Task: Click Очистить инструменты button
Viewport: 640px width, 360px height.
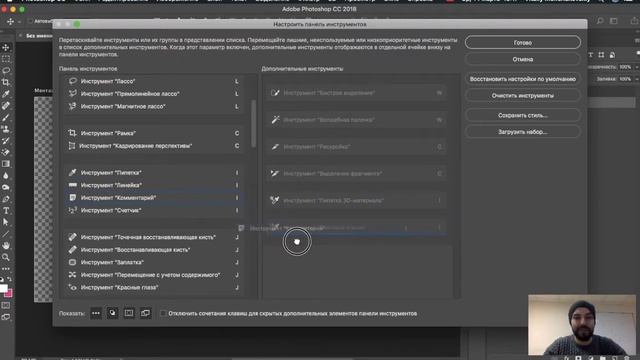Action: click(x=522, y=96)
